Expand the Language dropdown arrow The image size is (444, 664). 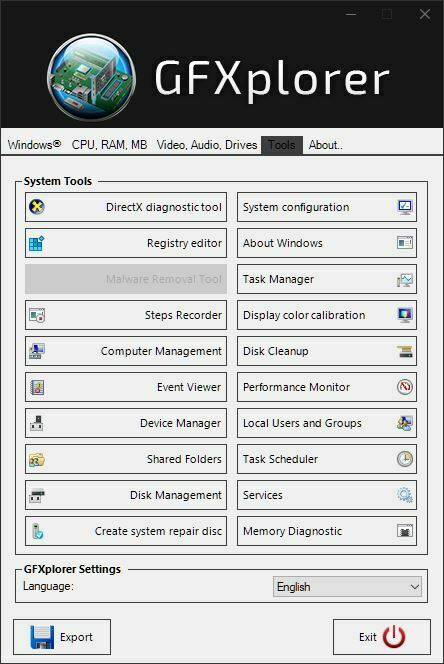tap(415, 587)
